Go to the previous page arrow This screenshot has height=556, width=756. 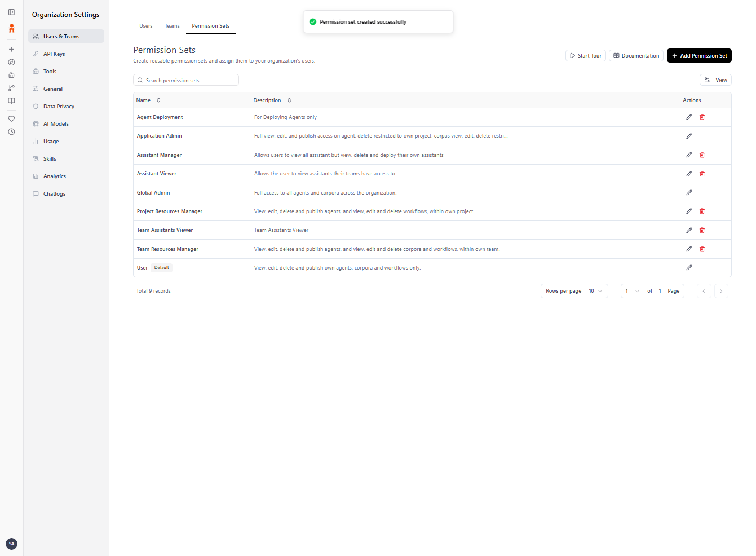[704, 291]
